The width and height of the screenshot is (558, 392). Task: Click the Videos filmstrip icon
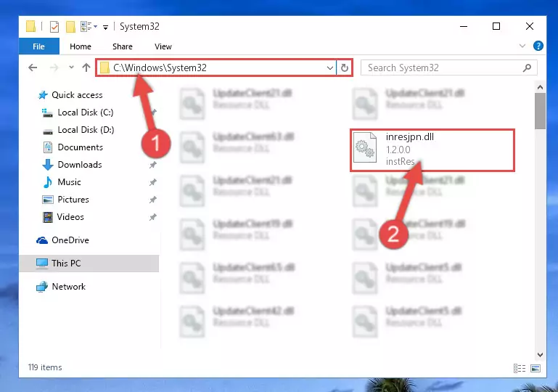[48, 217]
